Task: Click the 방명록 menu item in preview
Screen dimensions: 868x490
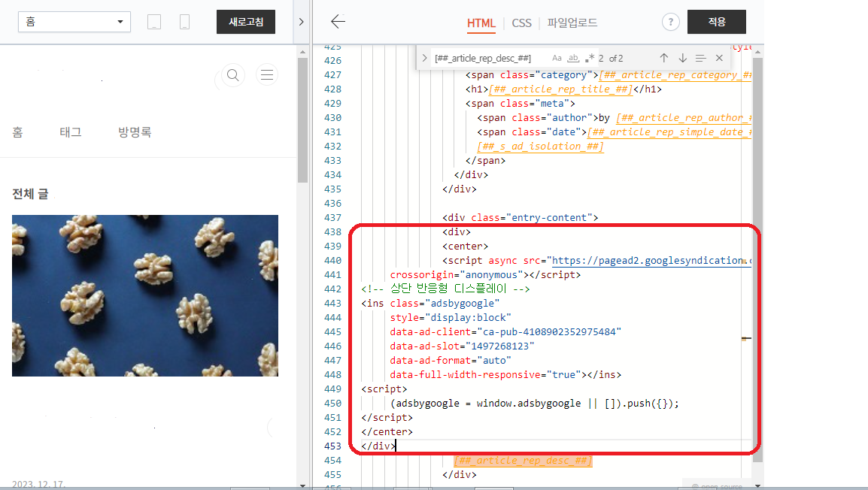Action: click(x=135, y=132)
